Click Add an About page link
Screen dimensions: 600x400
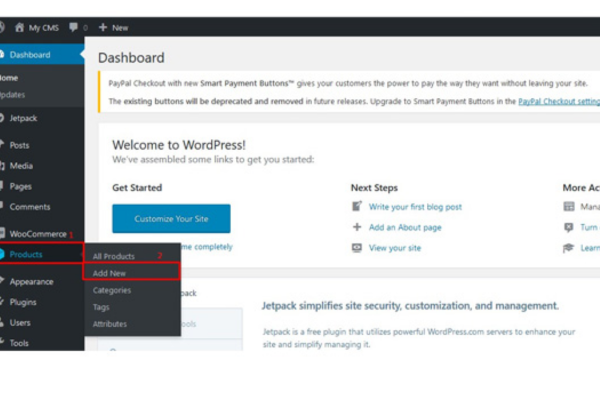tap(405, 227)
